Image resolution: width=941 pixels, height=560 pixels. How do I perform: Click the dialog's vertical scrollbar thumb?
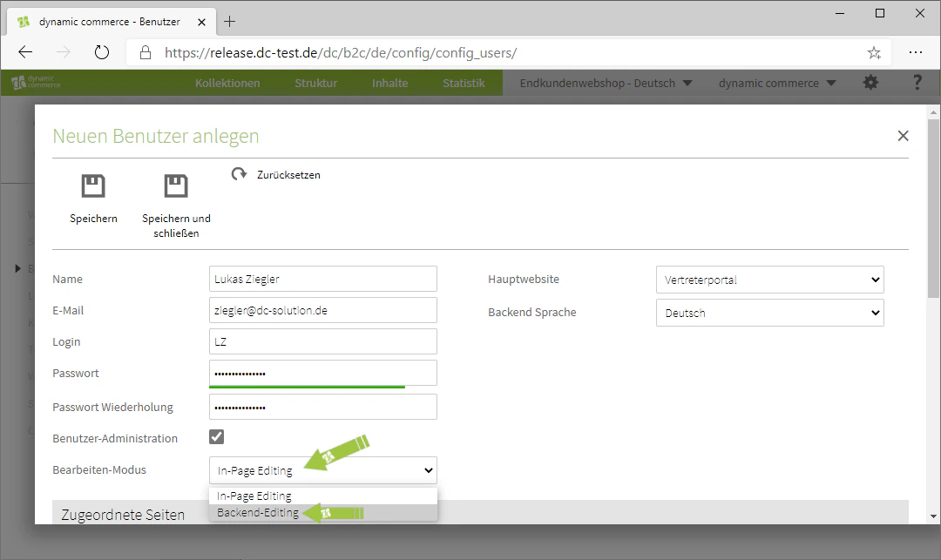pos(932,208)
